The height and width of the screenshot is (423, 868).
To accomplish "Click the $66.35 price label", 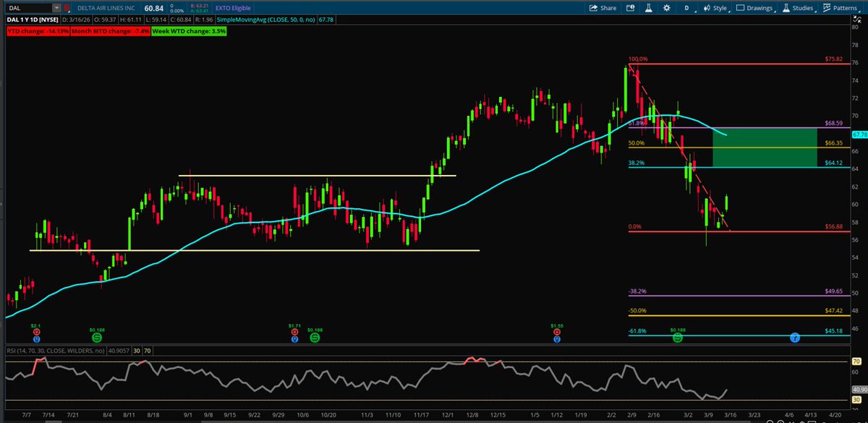I will [x=835, y=143].
